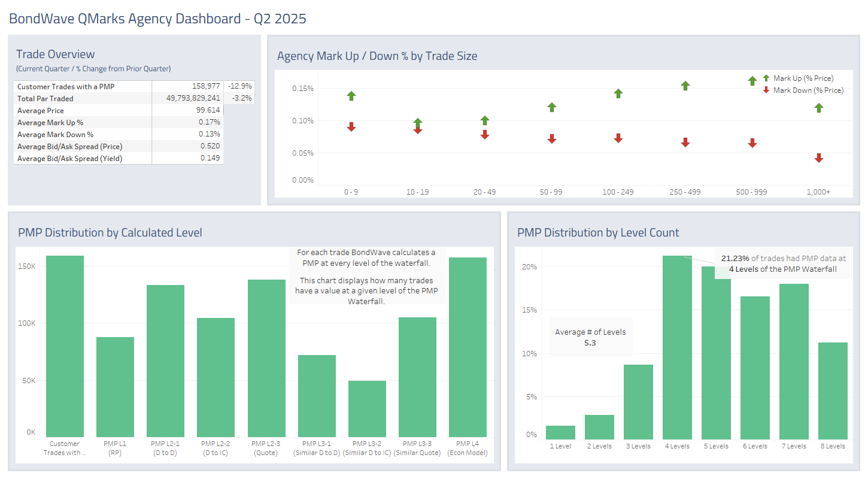Image resolution: width=868 pixels, height=479 pixels.
Task: Select the red mark down arrow at 20 - 49
Action: click(x=485, y=135)
